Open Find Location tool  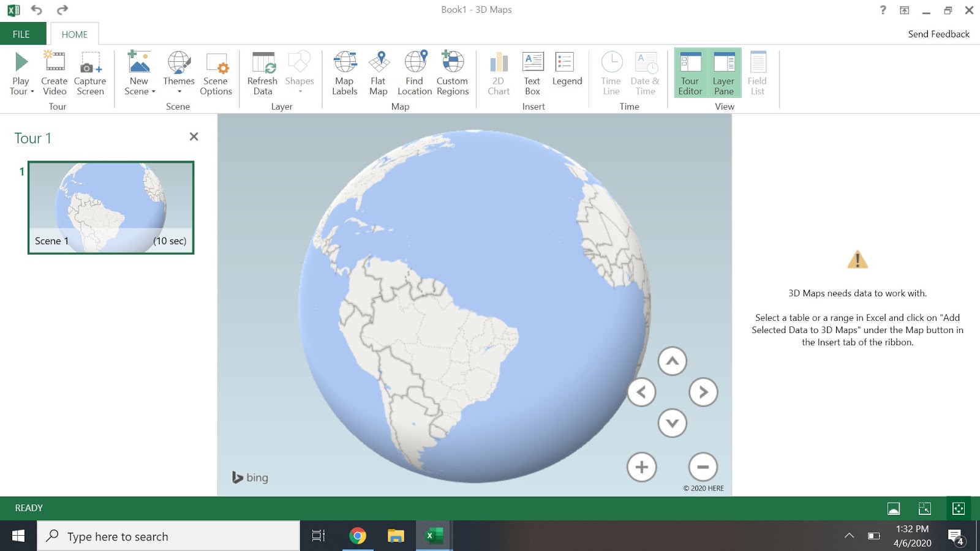click(x=415, y=73)
